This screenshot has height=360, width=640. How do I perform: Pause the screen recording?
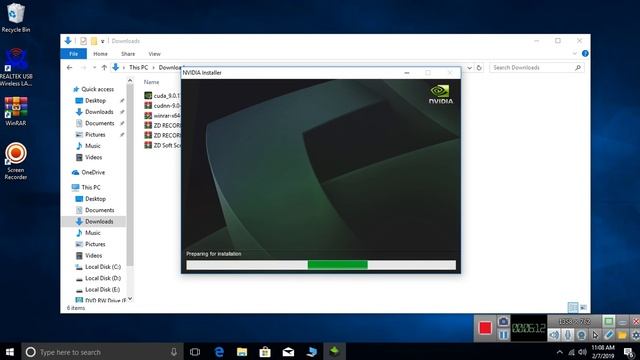503,335
